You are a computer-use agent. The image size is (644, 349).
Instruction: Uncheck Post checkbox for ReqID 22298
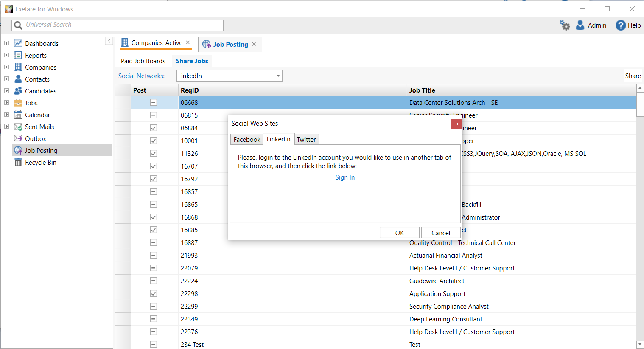coord(154,293)
